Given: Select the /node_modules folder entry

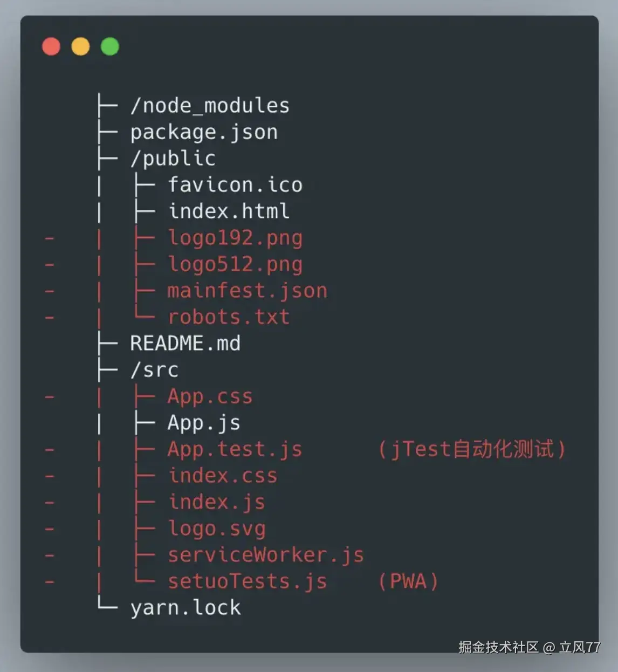Looking at the screenshot, I should click(x=210, y=105).
